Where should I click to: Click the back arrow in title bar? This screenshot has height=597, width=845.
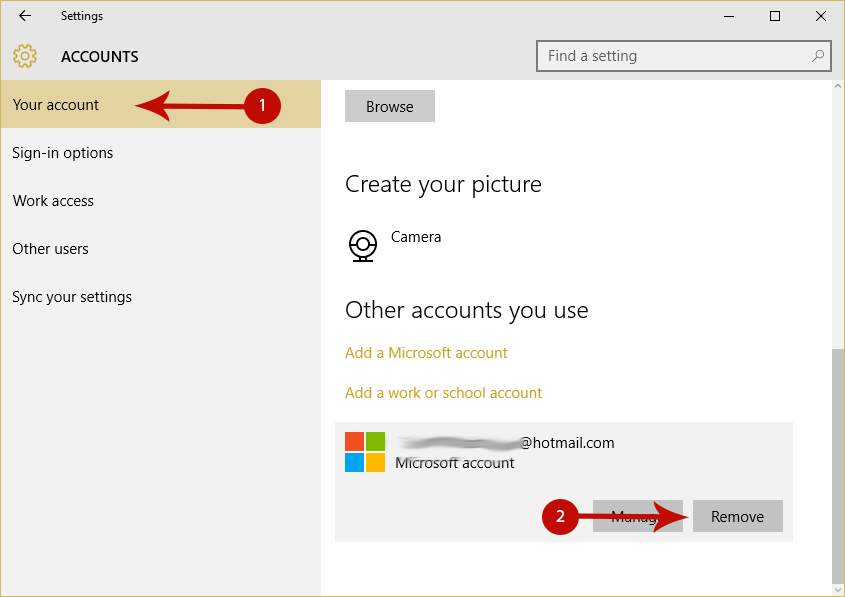click(25, 16)
